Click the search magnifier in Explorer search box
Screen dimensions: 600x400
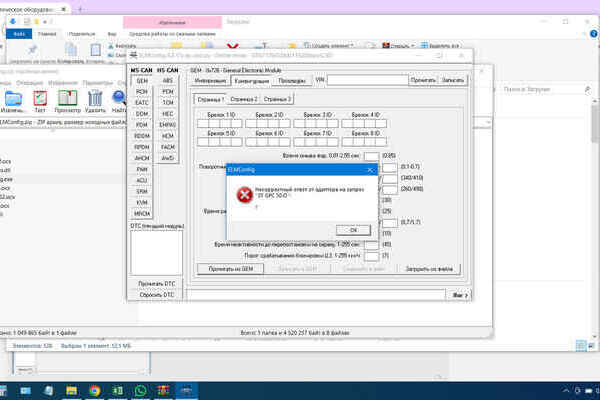point(588,90)
